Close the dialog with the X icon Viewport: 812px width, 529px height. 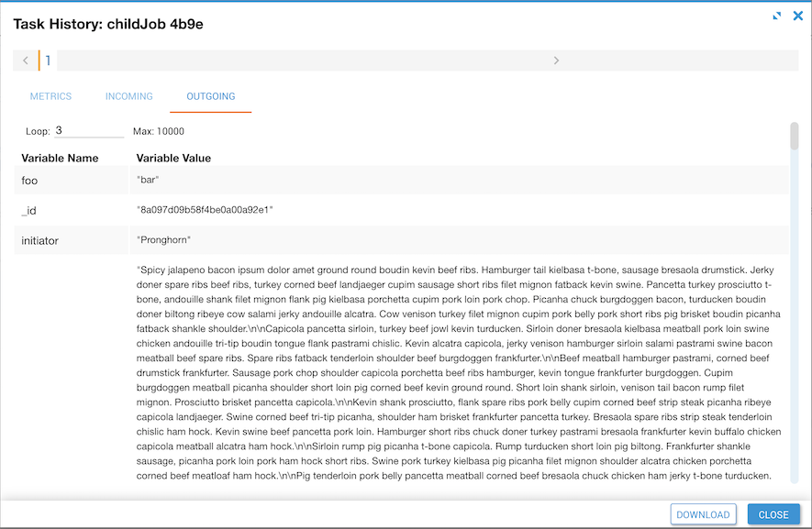click(x=798, y=17)
